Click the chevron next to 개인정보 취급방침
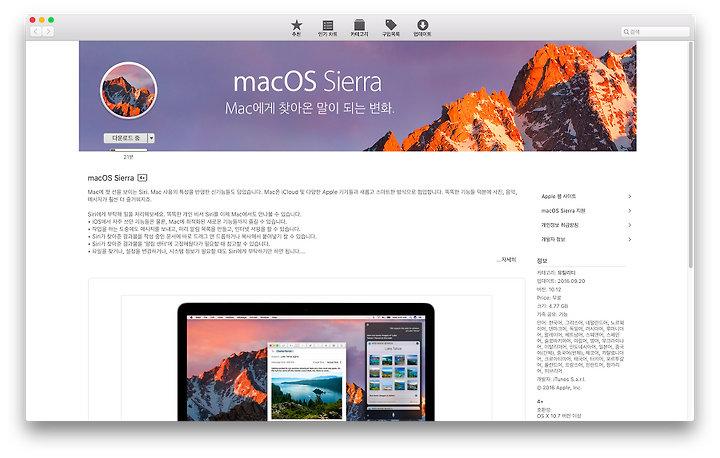Viewport: 720px width, 458px height. pos(630,225)
